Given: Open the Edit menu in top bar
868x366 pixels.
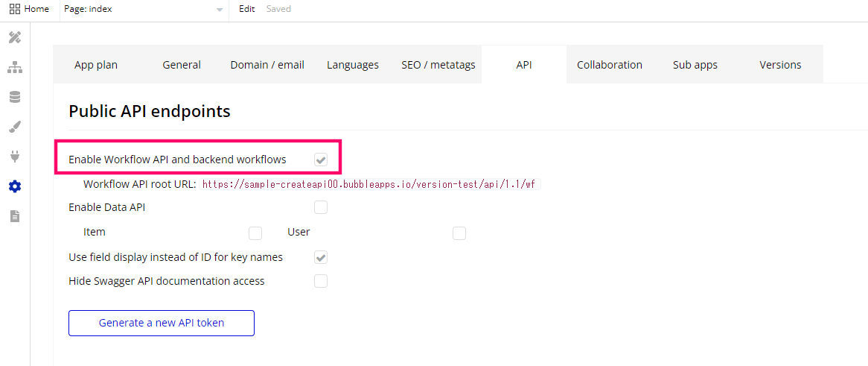Looking at the screenshot, I should 247,9.
